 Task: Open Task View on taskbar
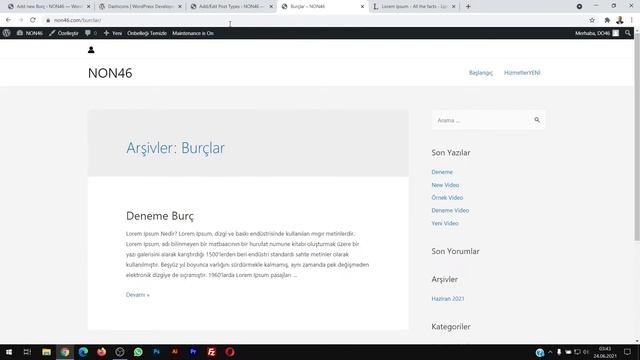pos(27,352)
